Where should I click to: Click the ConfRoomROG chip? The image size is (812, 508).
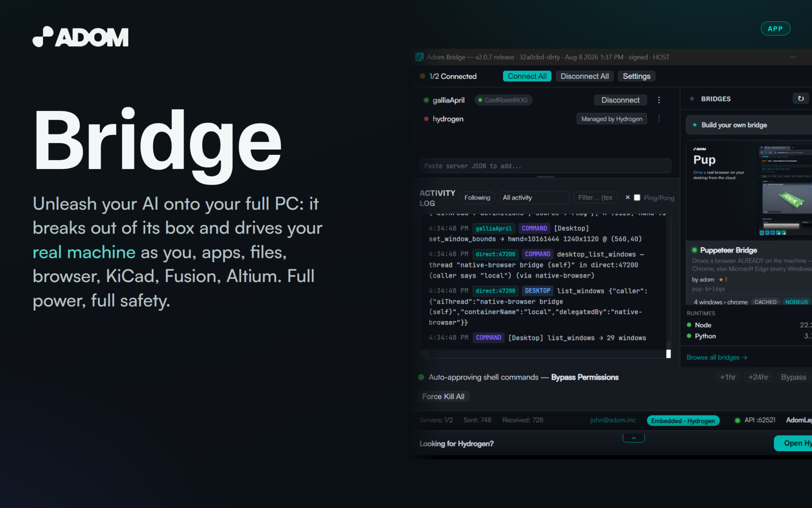click(503, 100)
